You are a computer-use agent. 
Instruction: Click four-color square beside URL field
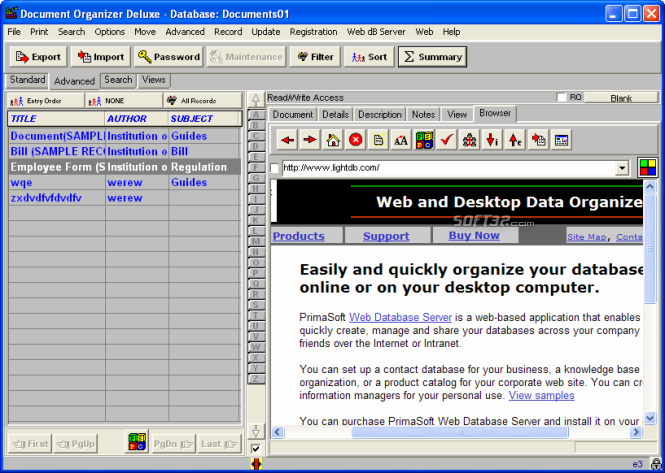[648, 168]
